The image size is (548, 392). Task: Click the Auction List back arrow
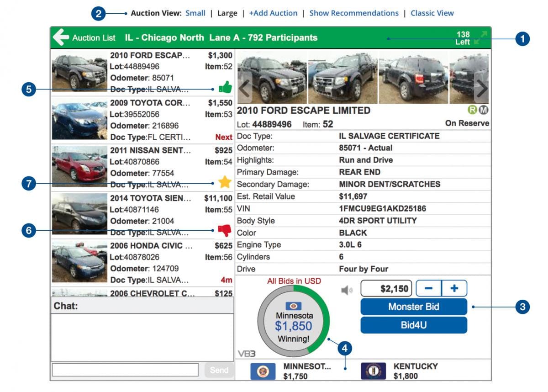pos(61,37)
